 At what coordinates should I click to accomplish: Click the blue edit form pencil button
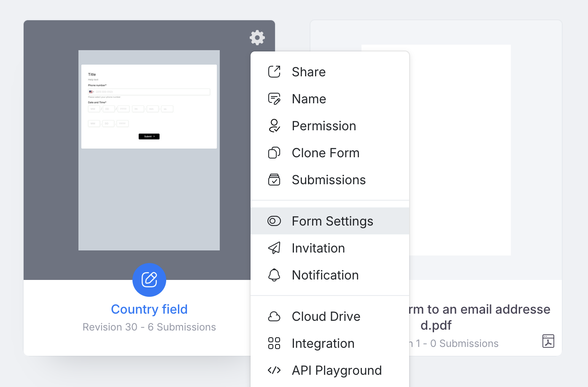pos(149,279)
